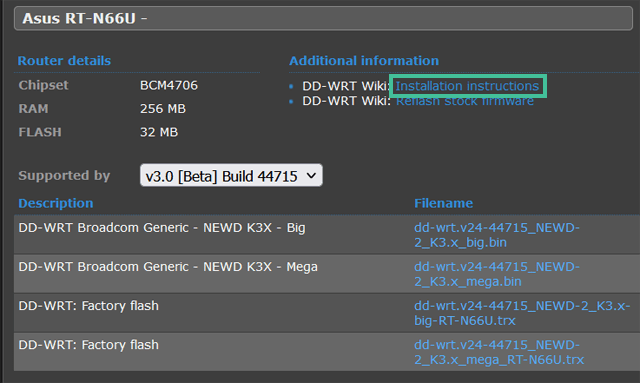Click the Additional information heading
The width and height of the screenshot is (640, 383).
(x=364, y=61)
